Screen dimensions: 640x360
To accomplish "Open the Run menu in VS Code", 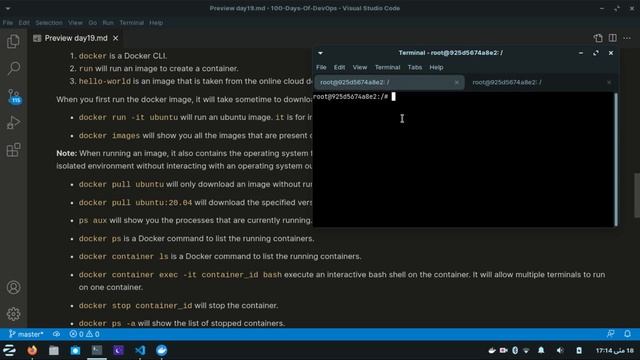I will pos(108,23).
